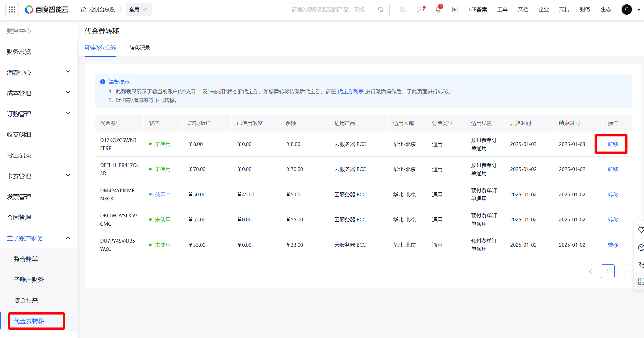The height and width of the screenshot is (338, 644).
Task: Open 文档 in top navigation
Action: [x=523, y=10]
